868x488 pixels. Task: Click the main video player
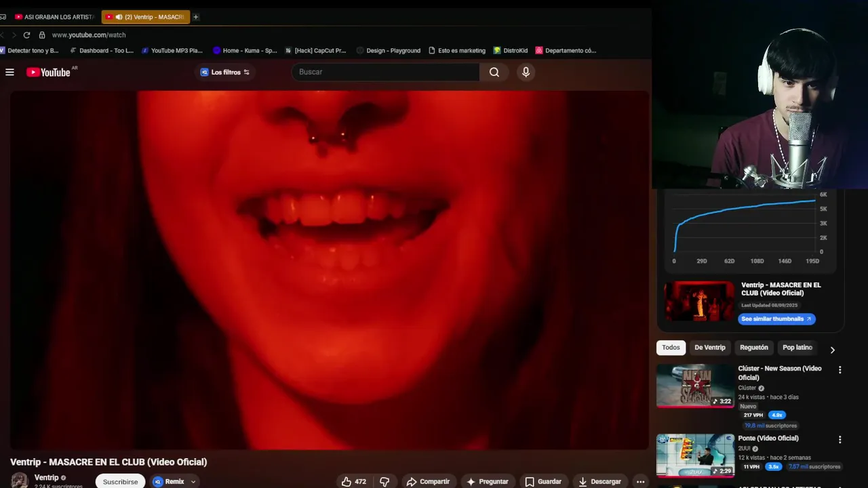(330, 270)
